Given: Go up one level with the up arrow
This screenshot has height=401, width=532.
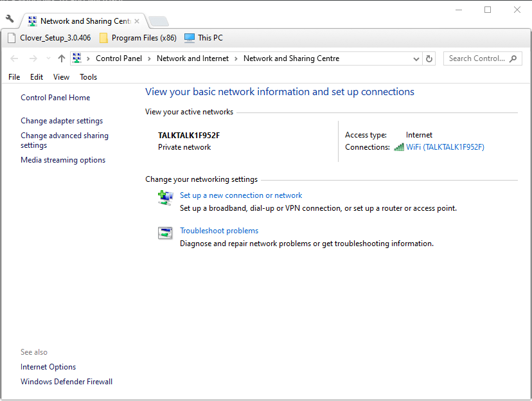Looking at the screenshot, I should (x=62, y=58).
